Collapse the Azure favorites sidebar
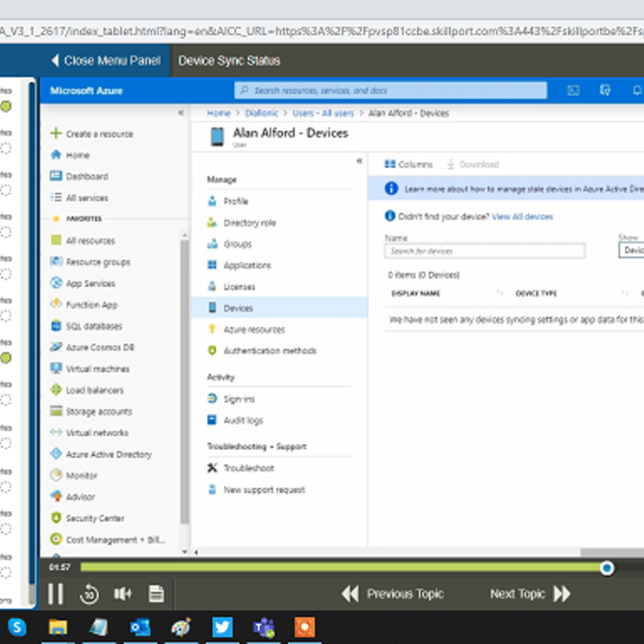Viewport: 644px width, 644px height. click(181, 113)
